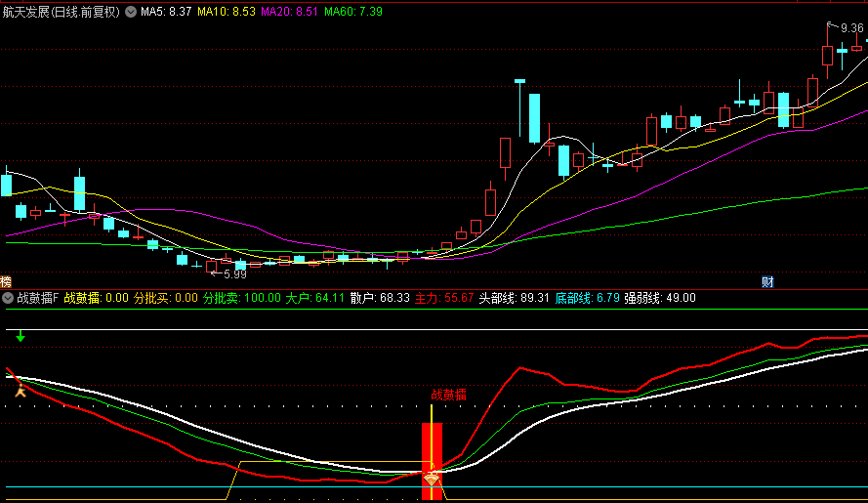Screen dimensions: 868x503
Task: Click the red 战鼓擂 signal label
Action: [x=449, y=395]
